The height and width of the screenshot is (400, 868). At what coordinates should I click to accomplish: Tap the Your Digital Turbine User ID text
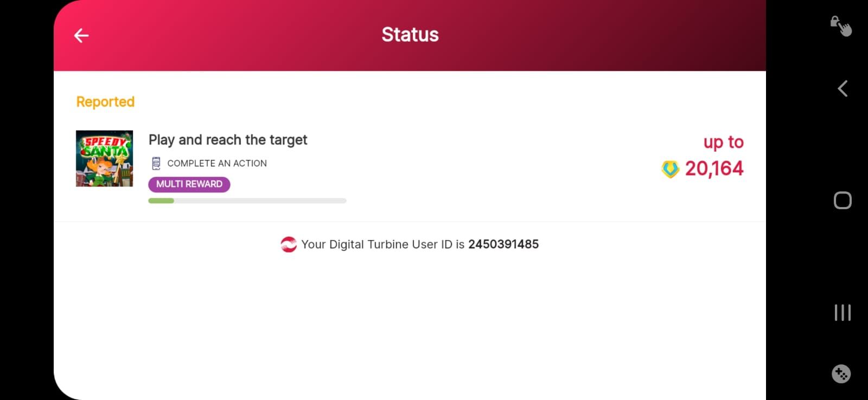(x=383, y=244)
